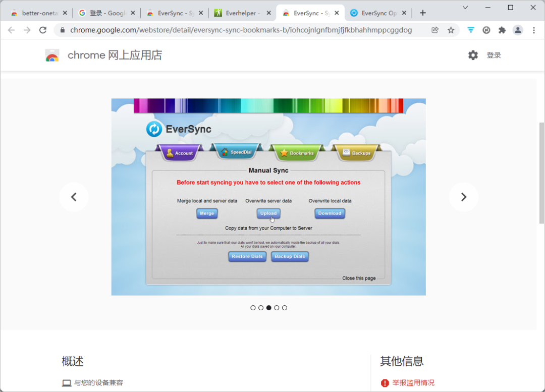This screenshot has width=545, height=392.
Task: Click the page vertical scrollbar thumb
Action: point(541,173)
